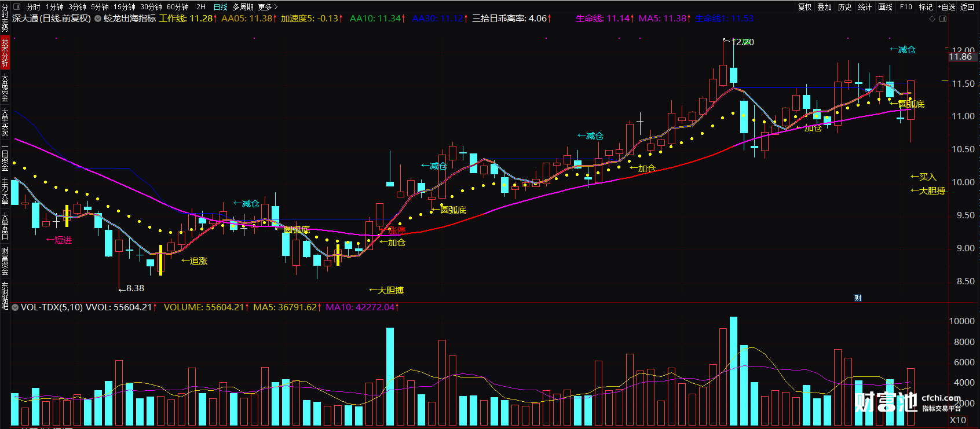Open 多周期 multi-period view
This screenshot has width=980, height=429.
(x=243, y=7)
